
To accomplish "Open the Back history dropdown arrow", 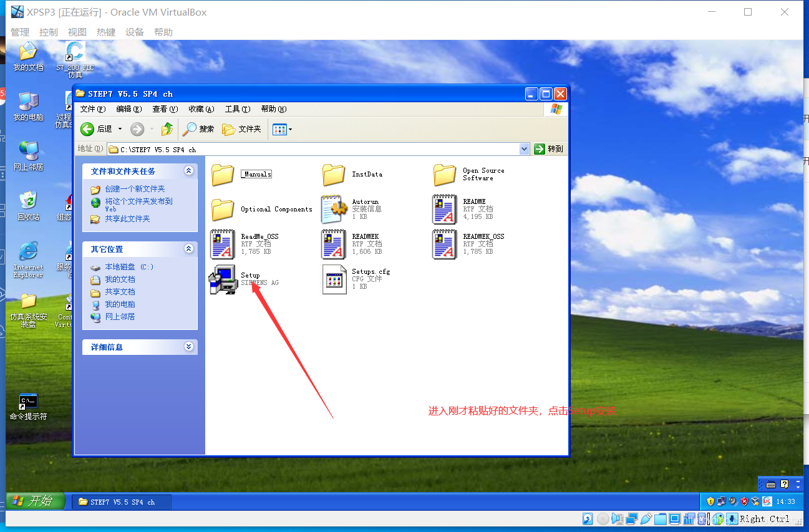I will [x=120, y=129].
